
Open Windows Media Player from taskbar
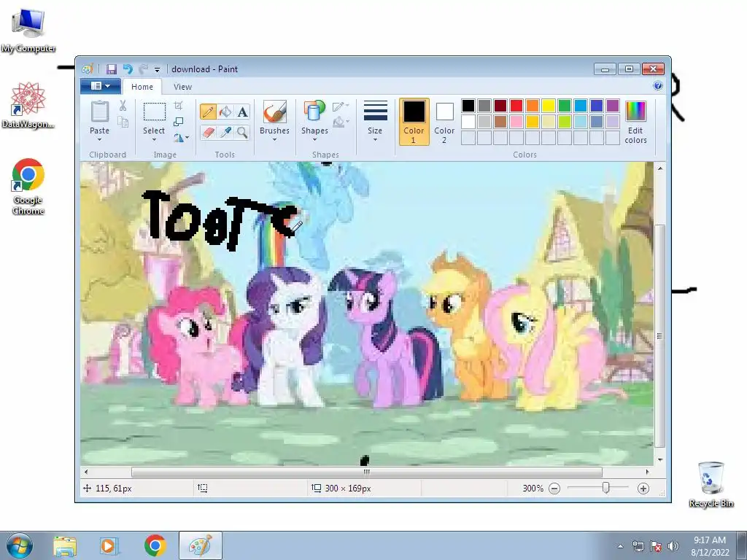point(109,545)
